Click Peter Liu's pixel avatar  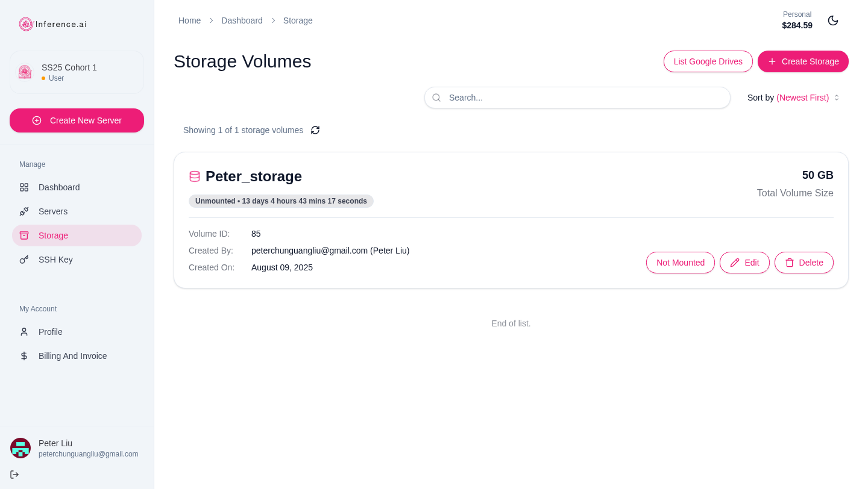click(x=20, y=448)
